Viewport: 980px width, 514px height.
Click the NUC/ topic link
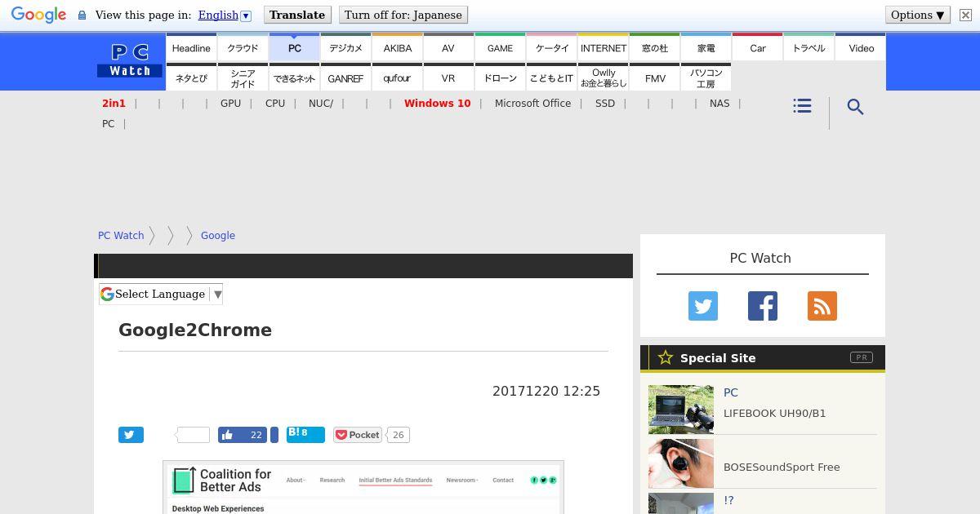click(321, 103)
